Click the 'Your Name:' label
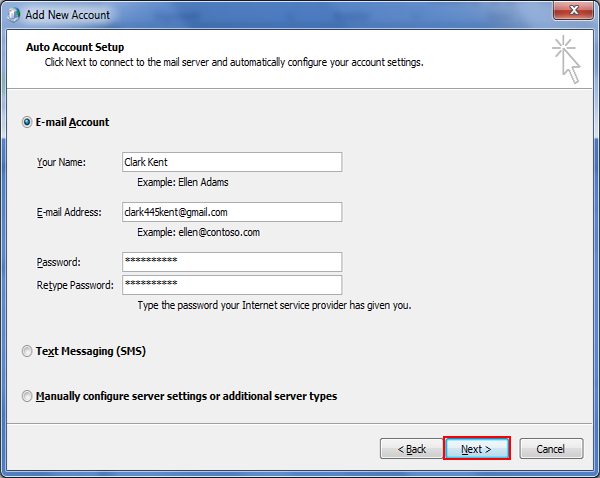The height and width of the screenshot is (478, 600). click(61, 162)
